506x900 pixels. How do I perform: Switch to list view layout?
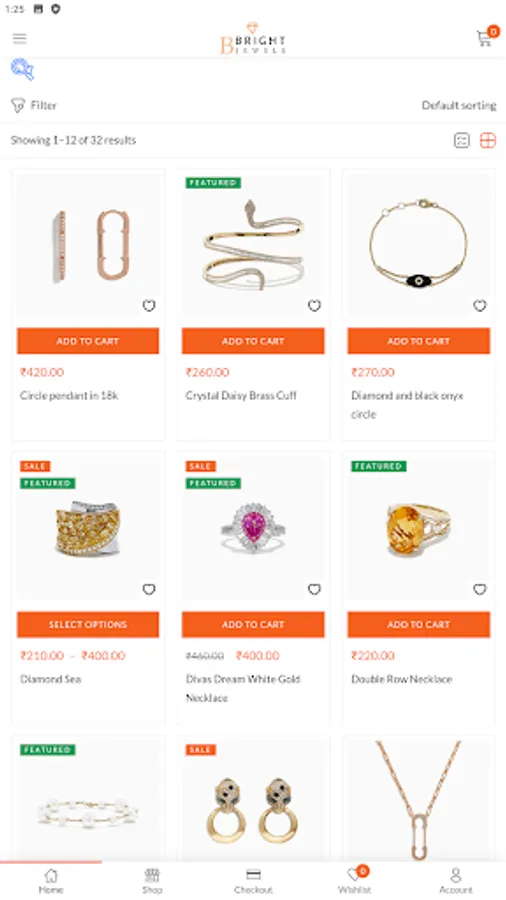coord(461,140)
